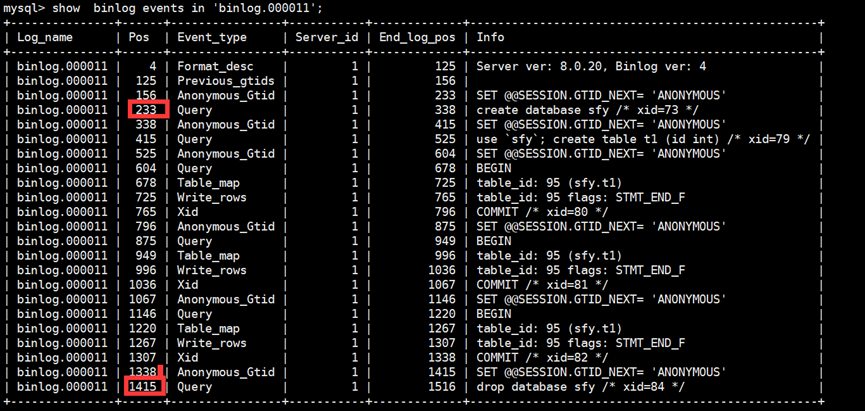Viewport: 865px width, 411px height.
Task: Click the End_log_pos value 338
Action: [x=446, y=110]
